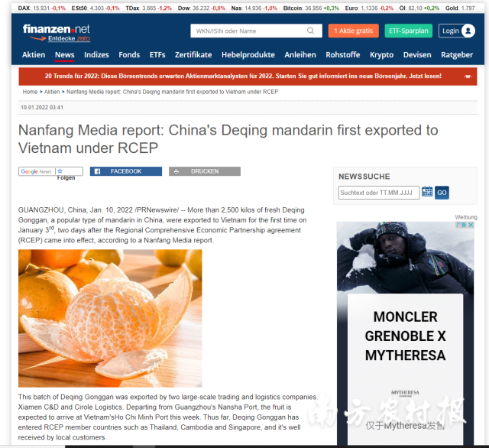The width and height of the screenshot is (489, 448).
Task: Select the News navigation tab
Action: click(x=64, y=55)
